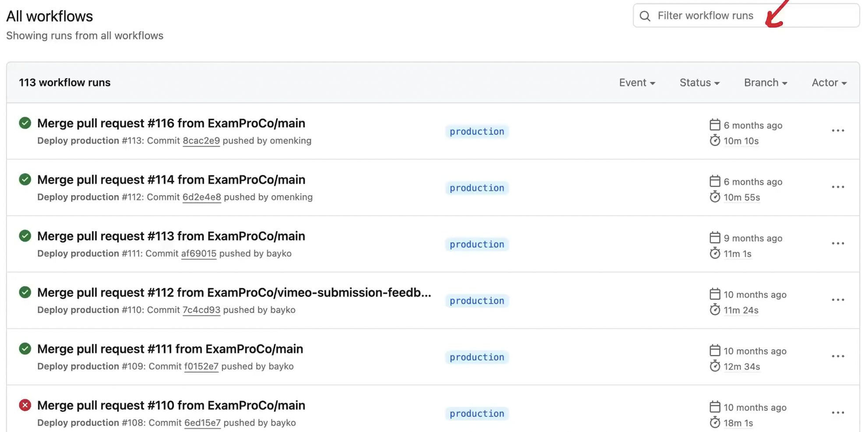
Task: Expand the Event filter dropdown
Action: point(637,83)
